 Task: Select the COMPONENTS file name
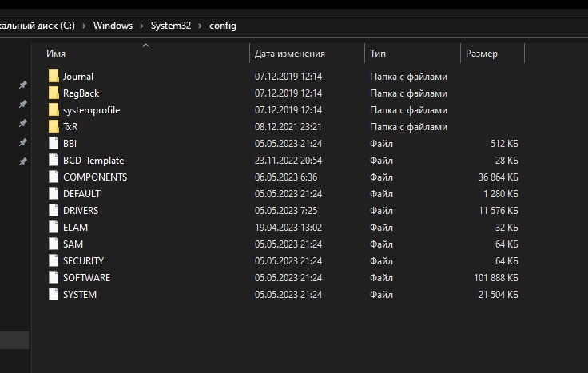(95, 177)
